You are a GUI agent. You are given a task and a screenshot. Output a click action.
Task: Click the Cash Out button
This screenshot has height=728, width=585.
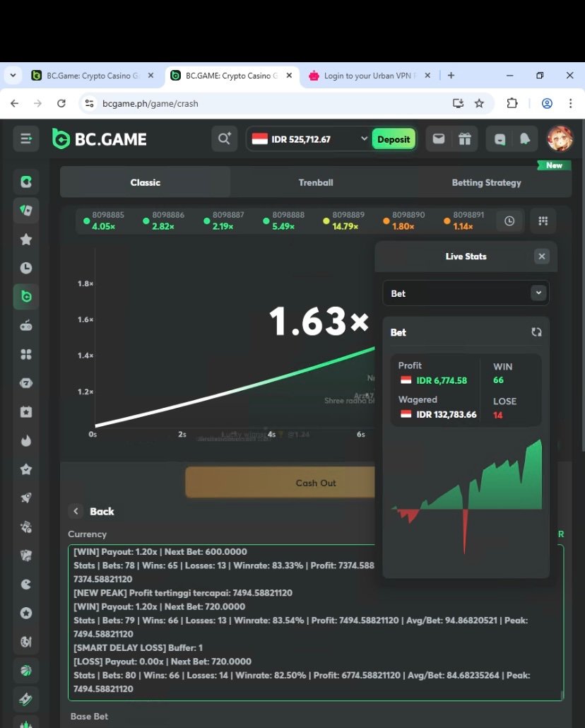(x=280, y=483)
